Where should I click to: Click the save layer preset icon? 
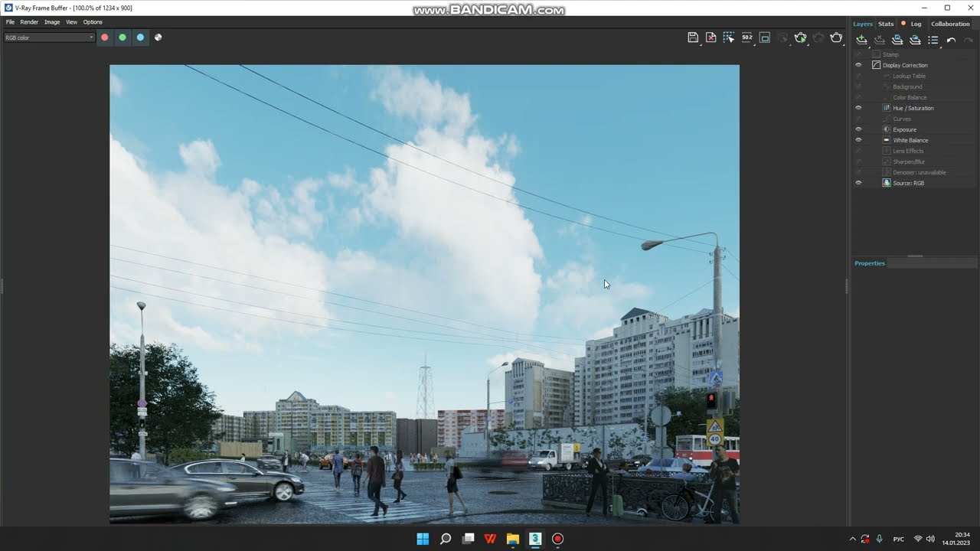[x=897, y=40]
